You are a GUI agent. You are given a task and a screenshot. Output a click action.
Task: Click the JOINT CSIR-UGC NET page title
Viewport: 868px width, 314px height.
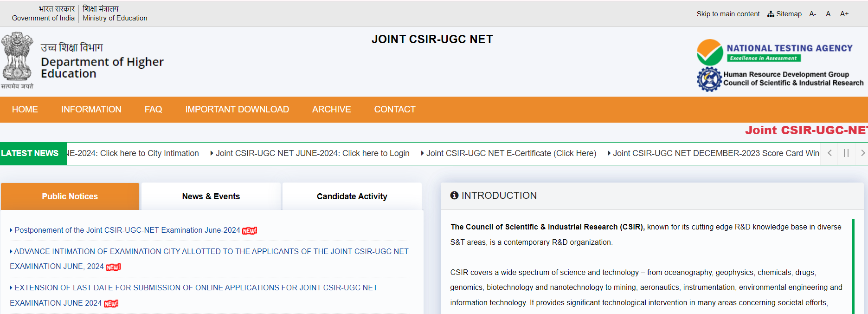point(432,39)
